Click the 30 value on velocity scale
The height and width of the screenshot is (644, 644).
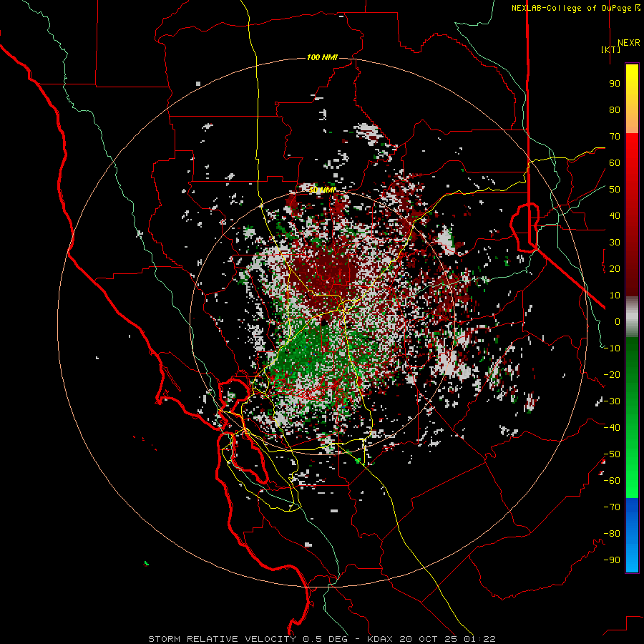pyautogui.click(x=615, y=243)
